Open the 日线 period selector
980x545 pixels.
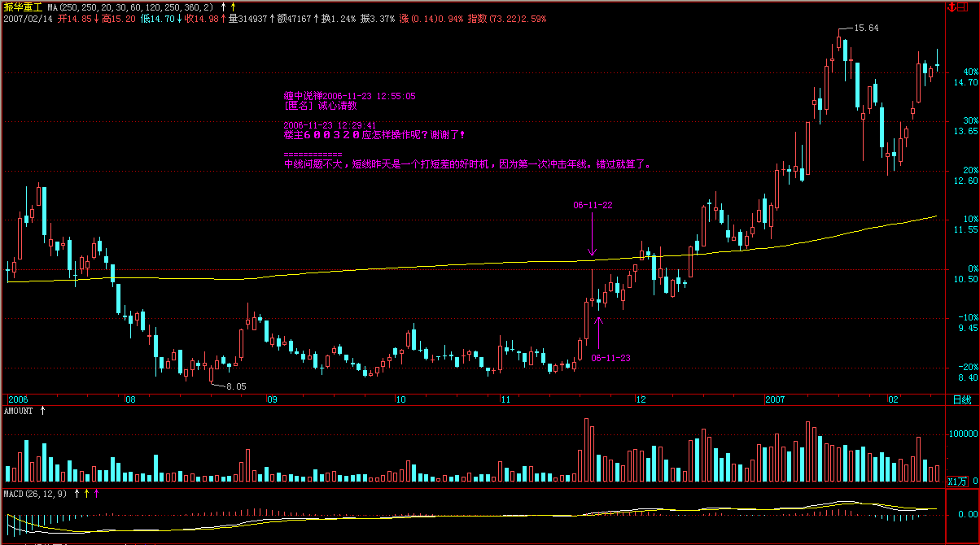961,399
